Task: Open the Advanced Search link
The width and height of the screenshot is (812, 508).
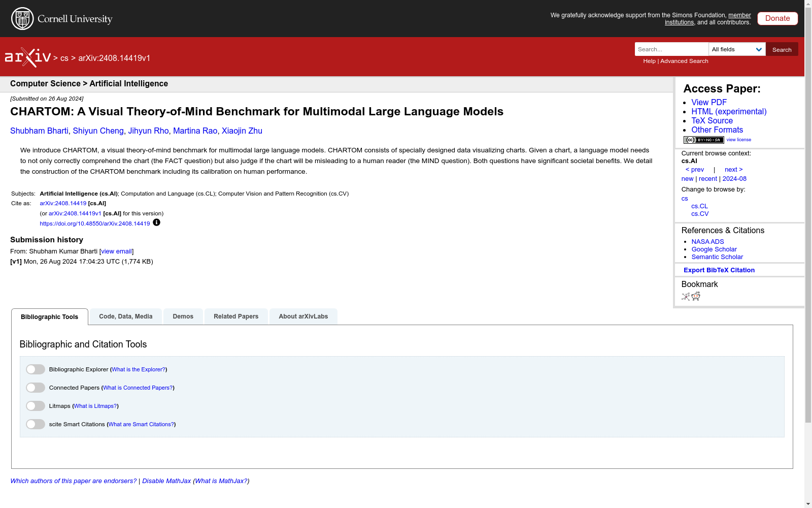Action: pyautogui.click(x=684, y=61)
